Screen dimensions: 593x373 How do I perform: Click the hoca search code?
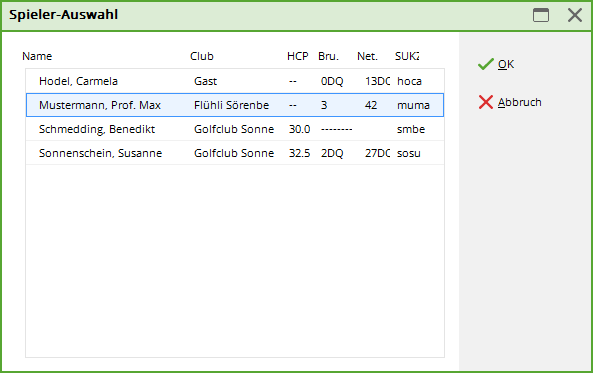click(409, 81)
